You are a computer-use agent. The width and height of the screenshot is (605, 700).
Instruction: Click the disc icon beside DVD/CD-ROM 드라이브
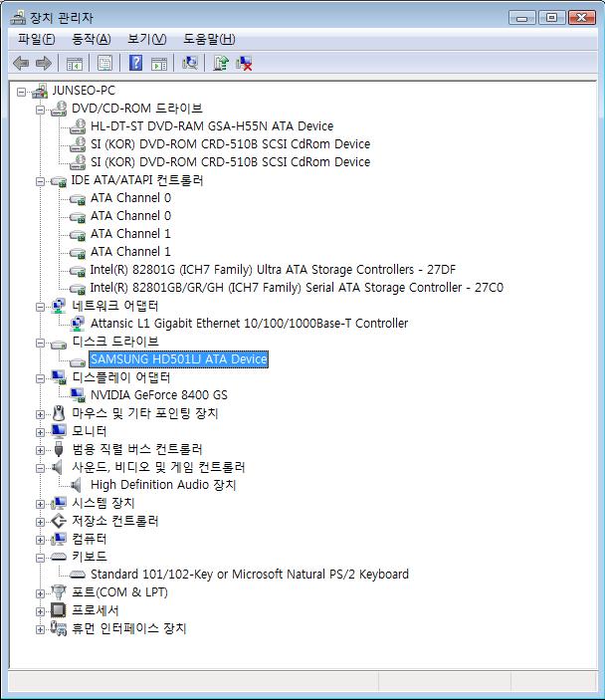point(59,109)
